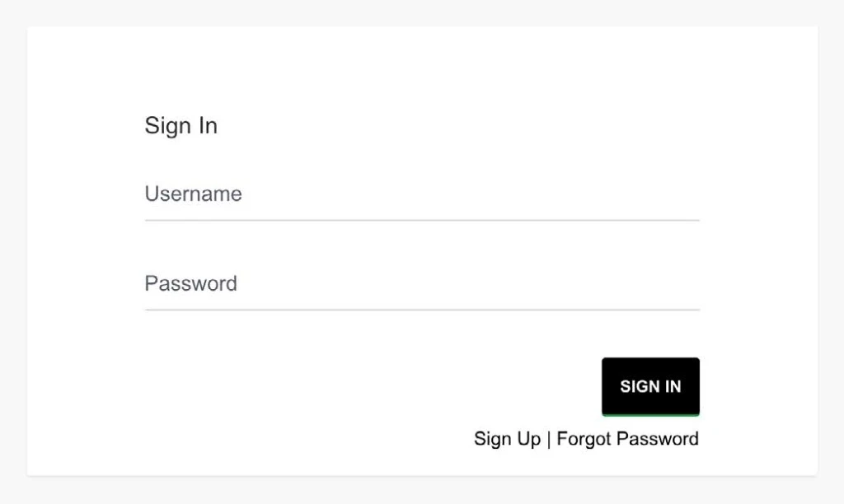Click the Username field underline

[x=422, y=220]
